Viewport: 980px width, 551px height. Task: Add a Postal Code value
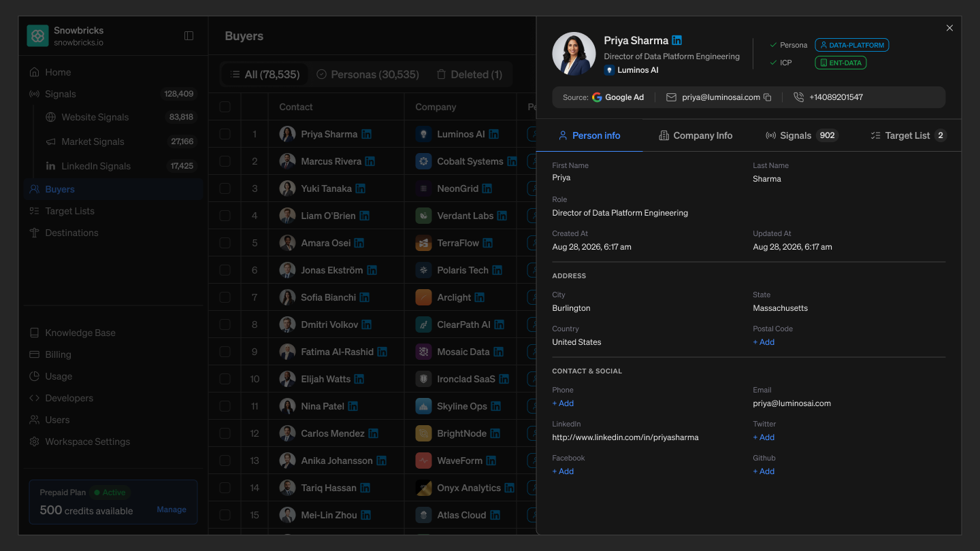tap(764, 342)
